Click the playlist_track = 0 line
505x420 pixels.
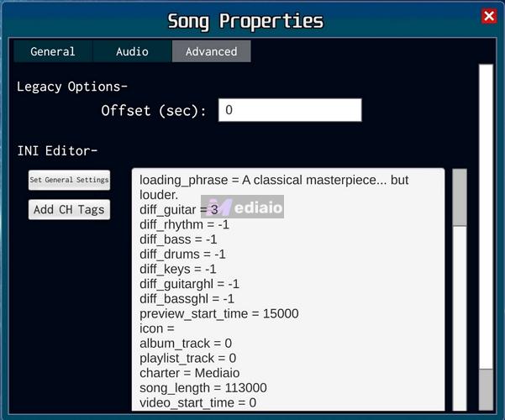pyautogui.click(x=187, y=358)
